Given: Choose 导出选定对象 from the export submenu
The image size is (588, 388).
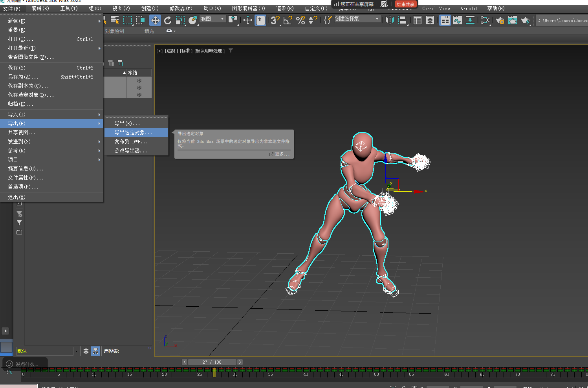Looking at the screenshot, I should pyautogui.click(x=133, y=133).
